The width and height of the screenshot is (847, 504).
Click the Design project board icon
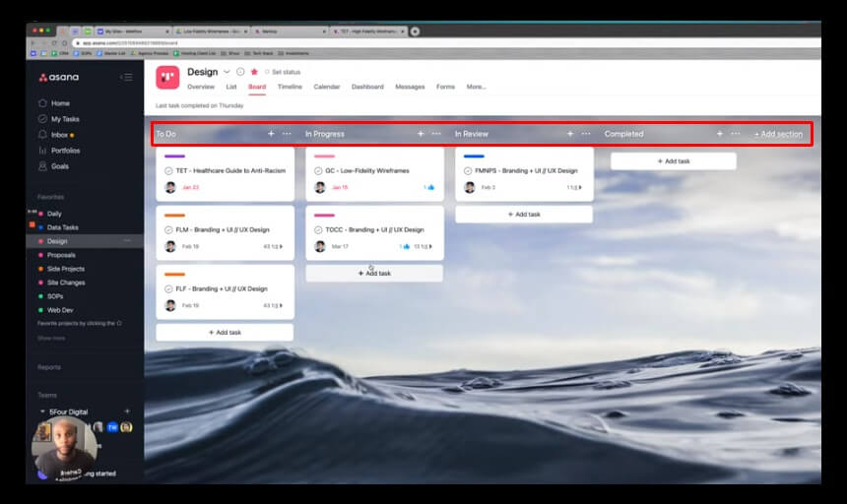click(167, 77)
